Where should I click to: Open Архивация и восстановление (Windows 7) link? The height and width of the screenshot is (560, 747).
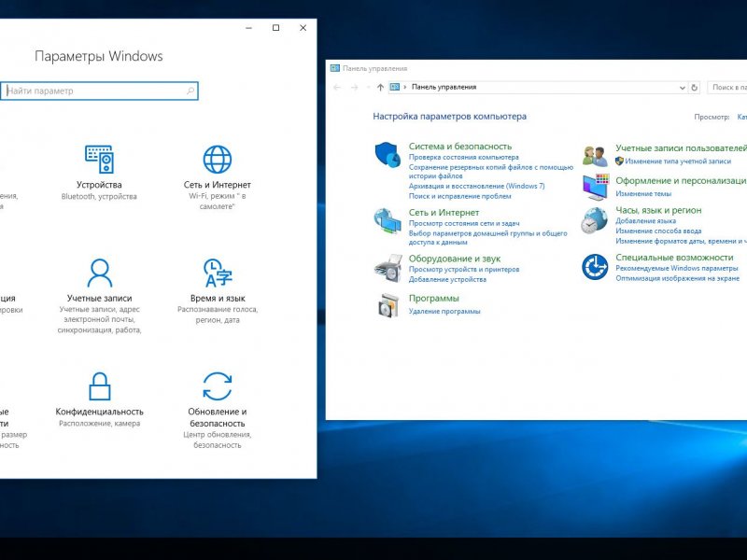click(476, 186)
